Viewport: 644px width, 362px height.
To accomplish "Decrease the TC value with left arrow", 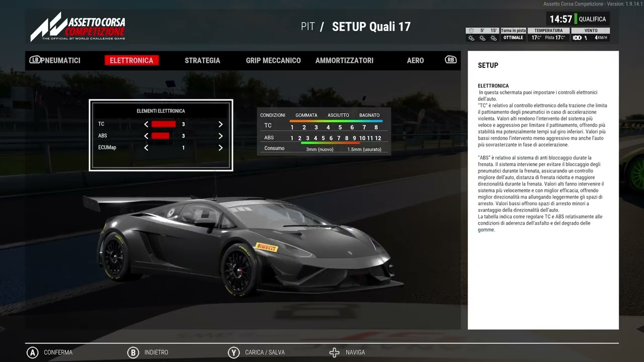I will pos(146,124).
